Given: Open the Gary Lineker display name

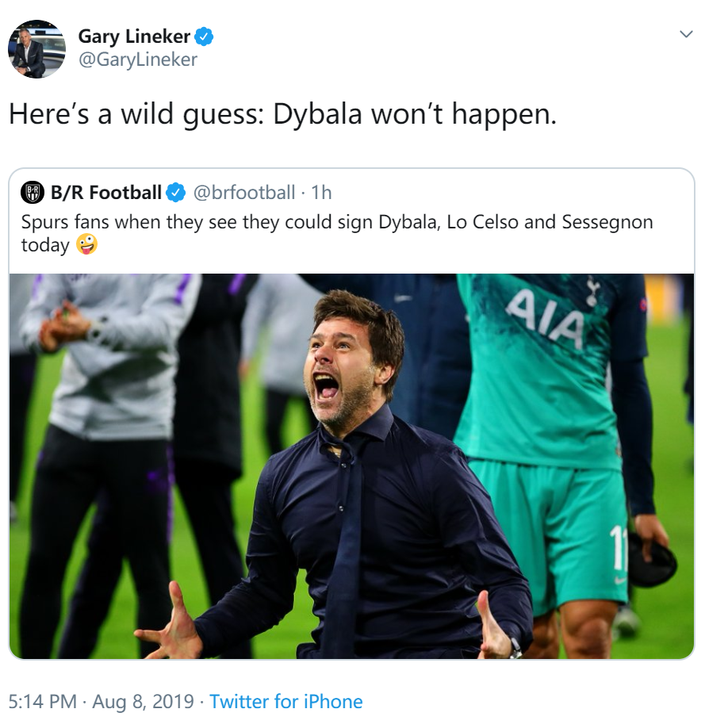Looking at the screenshot, I should 134,36.
